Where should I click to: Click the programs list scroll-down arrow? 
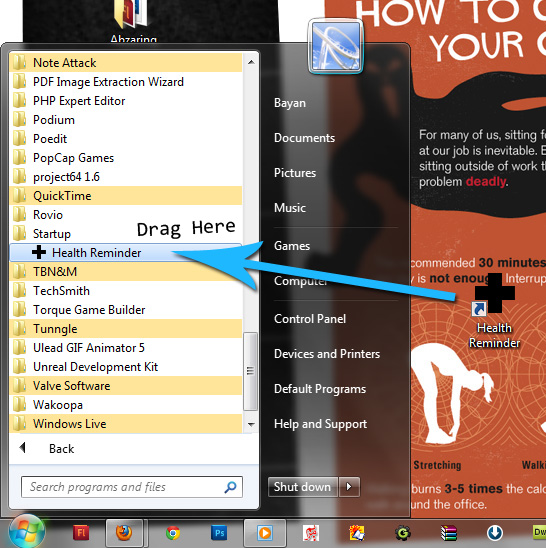coord(251,424)
